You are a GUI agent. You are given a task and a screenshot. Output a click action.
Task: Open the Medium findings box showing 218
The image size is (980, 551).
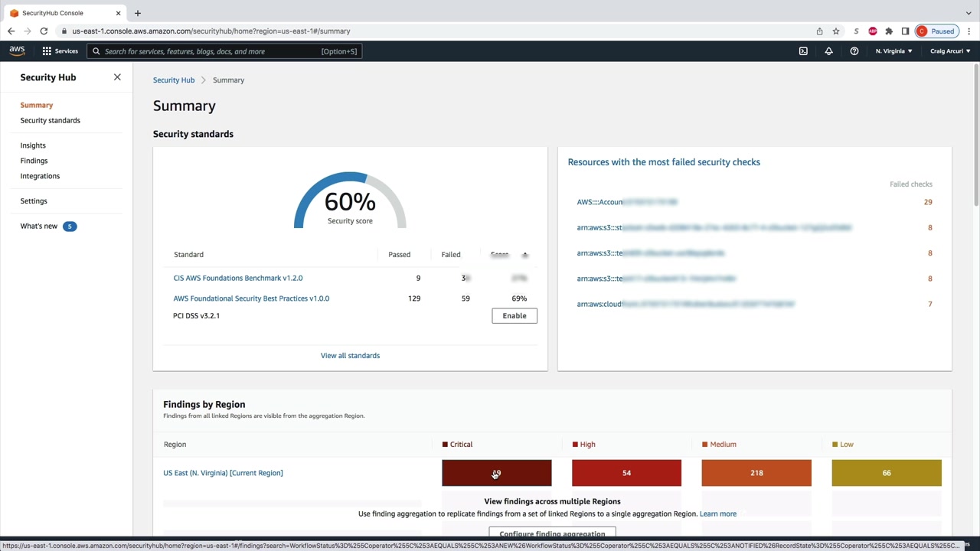point(756,473)
